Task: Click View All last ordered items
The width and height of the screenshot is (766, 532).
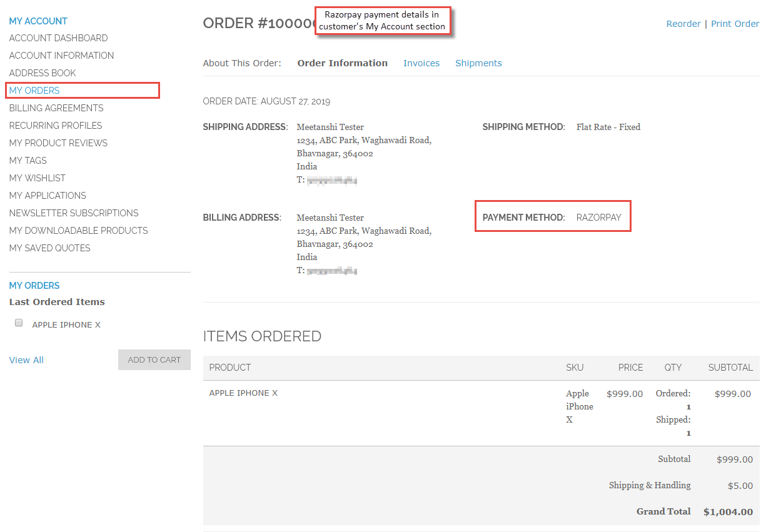Action: (x=26, y=360)
